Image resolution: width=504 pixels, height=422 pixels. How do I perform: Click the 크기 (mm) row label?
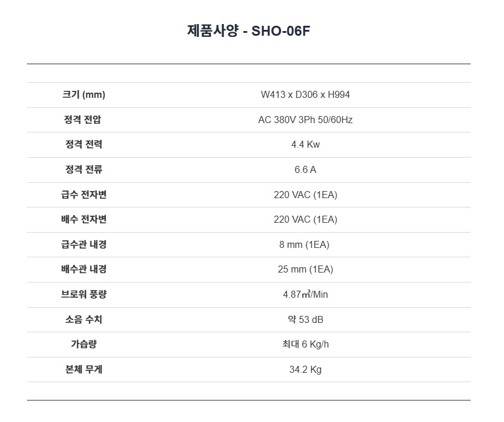coord(84,95)
